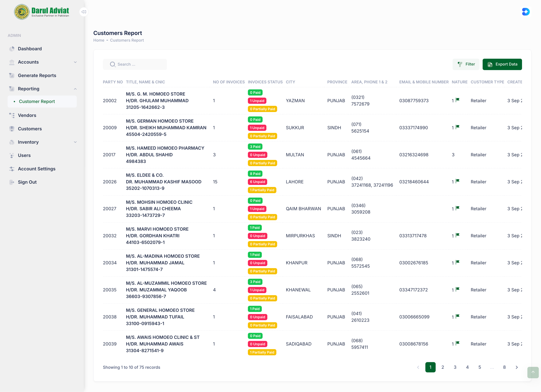
Task: Go to page 5
Action: 480,367
